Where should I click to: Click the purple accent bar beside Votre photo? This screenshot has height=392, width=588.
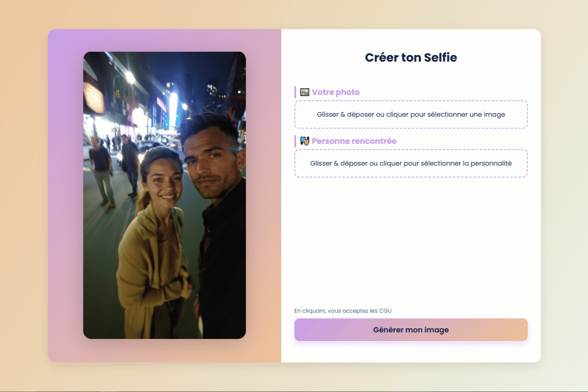pos(295,92)
